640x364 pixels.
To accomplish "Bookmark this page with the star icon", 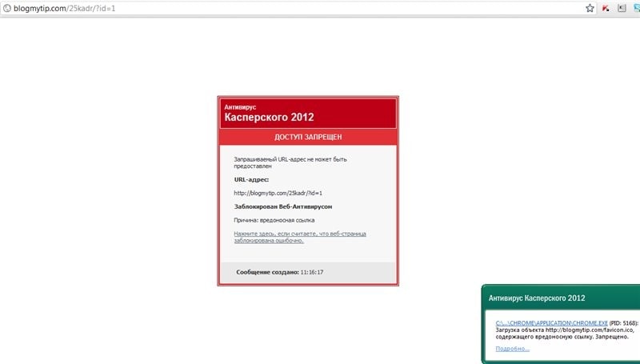I will pyautogui.click(x=590, y=8).
